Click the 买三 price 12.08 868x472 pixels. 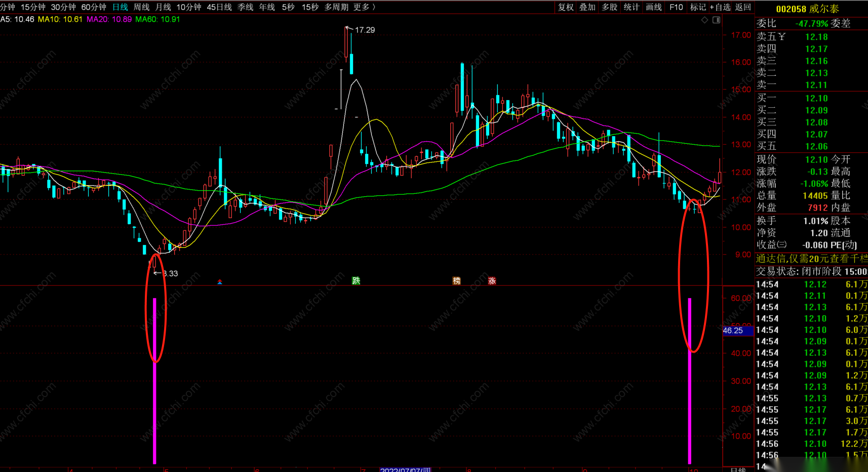click(816, 122)
